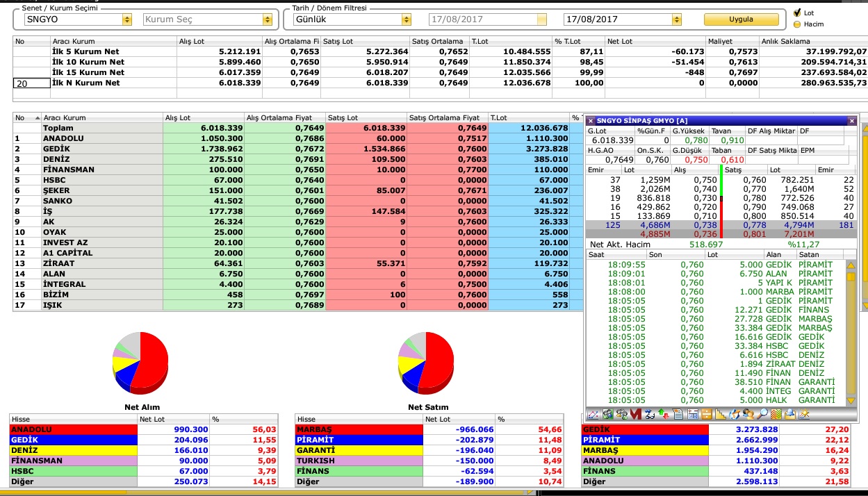Click the İlk N Kurum count field showing 20
The image size is (868, 496).
tap(32, 83)
